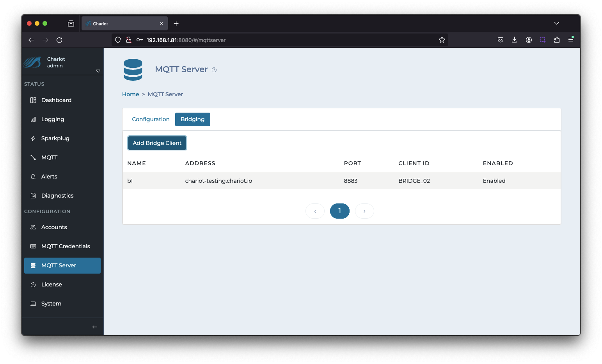
Task: Open the browser account profile icon
Action: [x=529, y=40]
